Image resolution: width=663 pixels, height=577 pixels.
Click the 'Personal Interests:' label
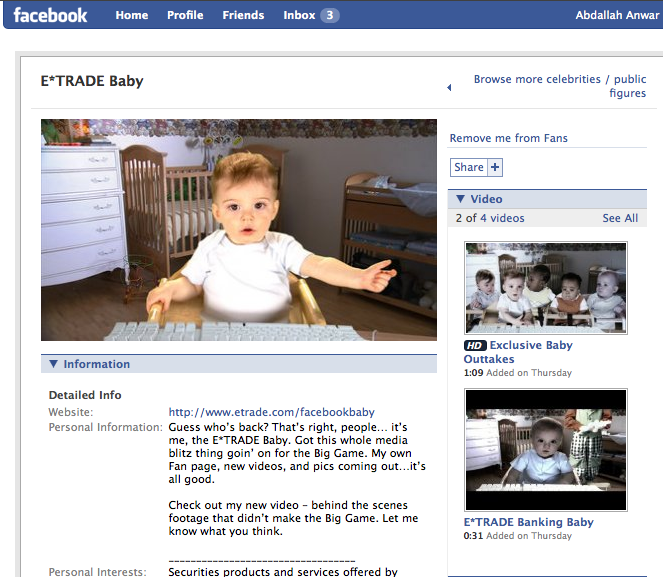pos(97,572)
